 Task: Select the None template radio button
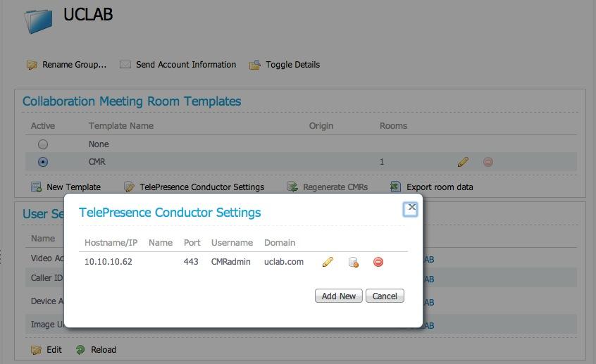(x=43, y=144)
